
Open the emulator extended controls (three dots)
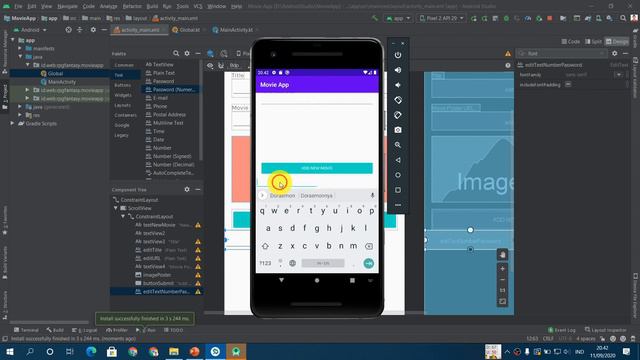[398, 205]
